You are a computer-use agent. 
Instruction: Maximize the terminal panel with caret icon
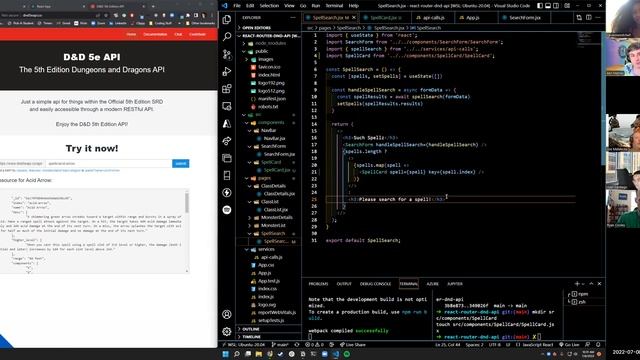(591, 283)
